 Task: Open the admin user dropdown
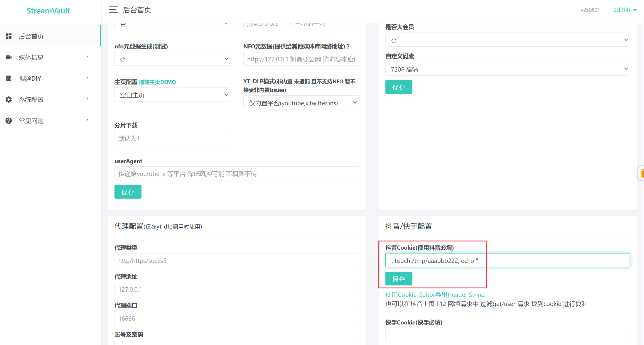tap(625, 10)
